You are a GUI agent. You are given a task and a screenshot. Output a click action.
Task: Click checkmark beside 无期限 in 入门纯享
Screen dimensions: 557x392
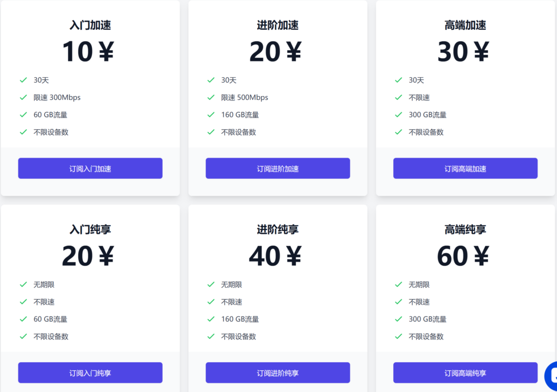tap(23, 284)
